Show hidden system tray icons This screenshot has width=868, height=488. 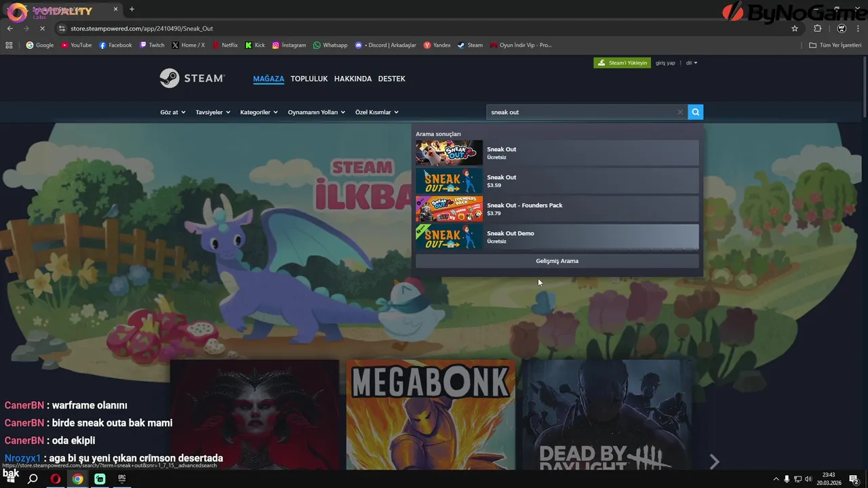click(x=776, y=479)
